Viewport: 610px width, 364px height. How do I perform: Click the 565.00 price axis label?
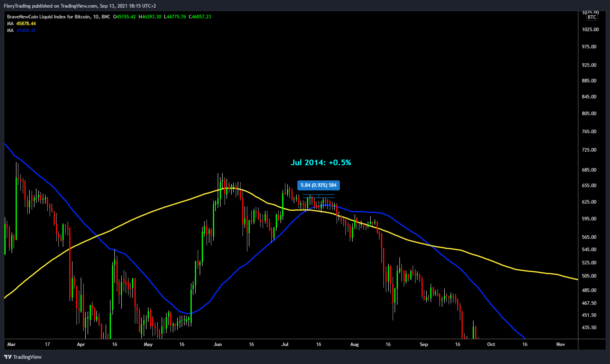click(589, 237)
